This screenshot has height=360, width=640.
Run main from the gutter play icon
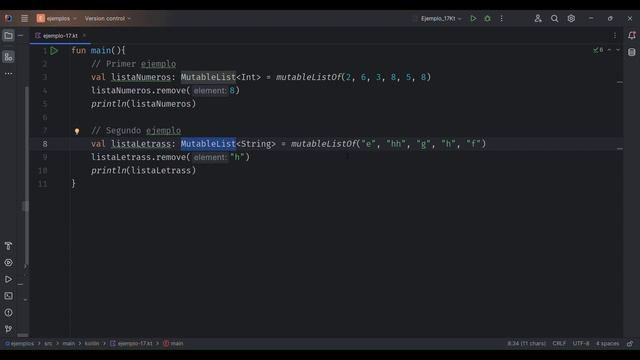tap(54, 51)
